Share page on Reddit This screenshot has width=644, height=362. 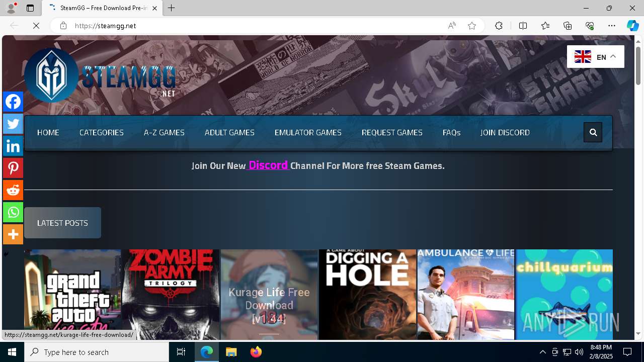(13, 190)
